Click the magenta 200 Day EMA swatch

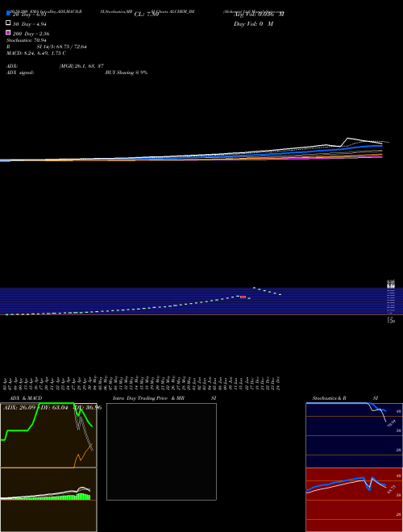click(x=8, y=32)
